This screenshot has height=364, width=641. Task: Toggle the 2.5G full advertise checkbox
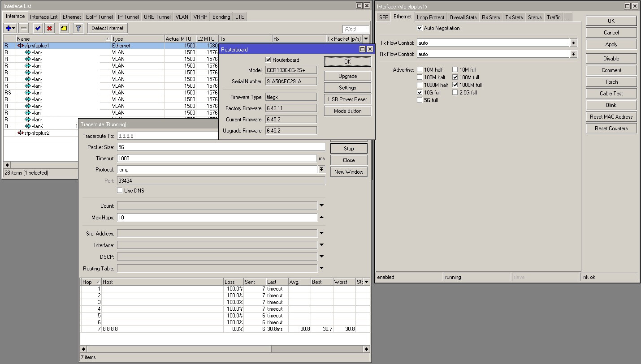pos(455,93)
